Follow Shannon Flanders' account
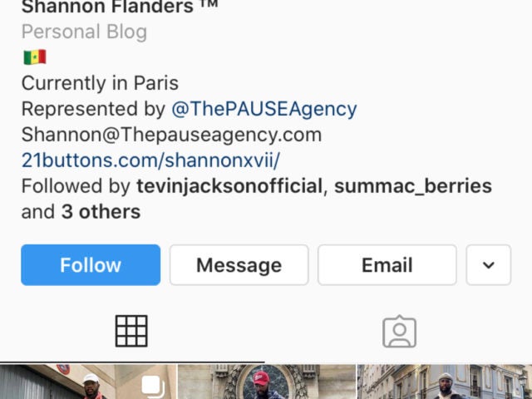Screen dimensions: 532x399 click(x=91, y=265)
